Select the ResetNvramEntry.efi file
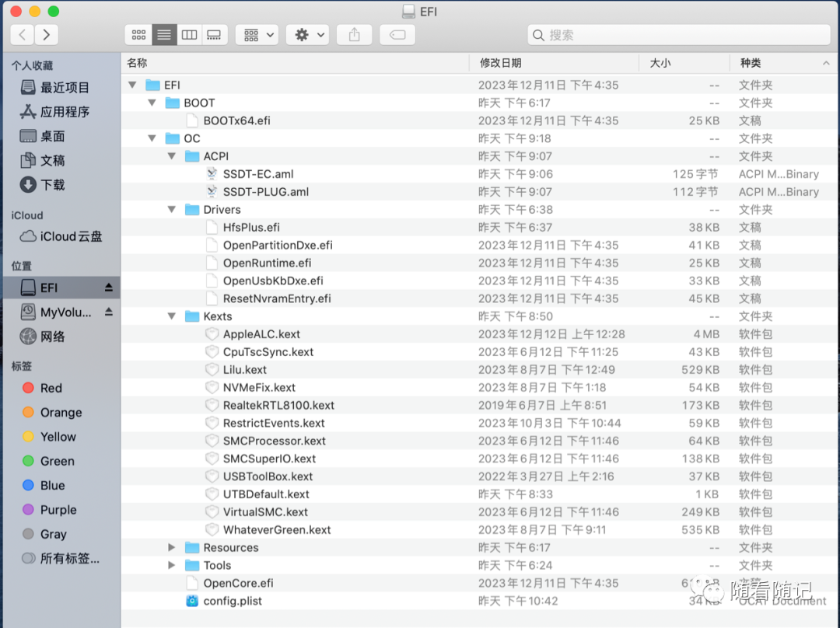The image size is (840, 628). (x=277, y=298)
